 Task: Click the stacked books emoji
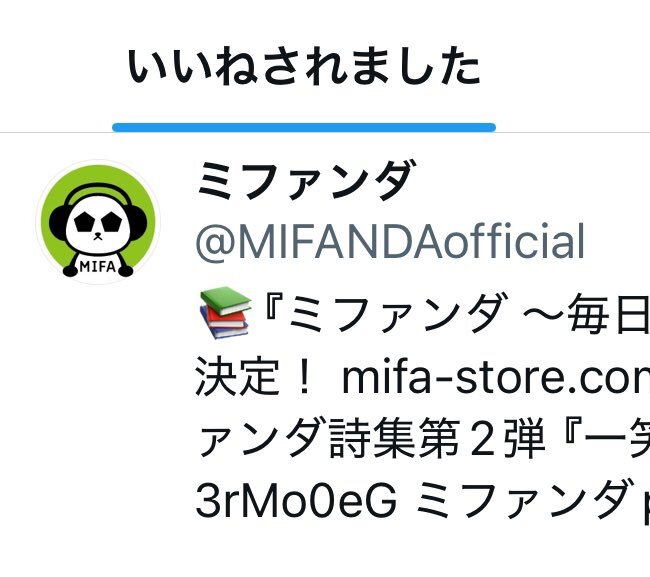(226, 313)
